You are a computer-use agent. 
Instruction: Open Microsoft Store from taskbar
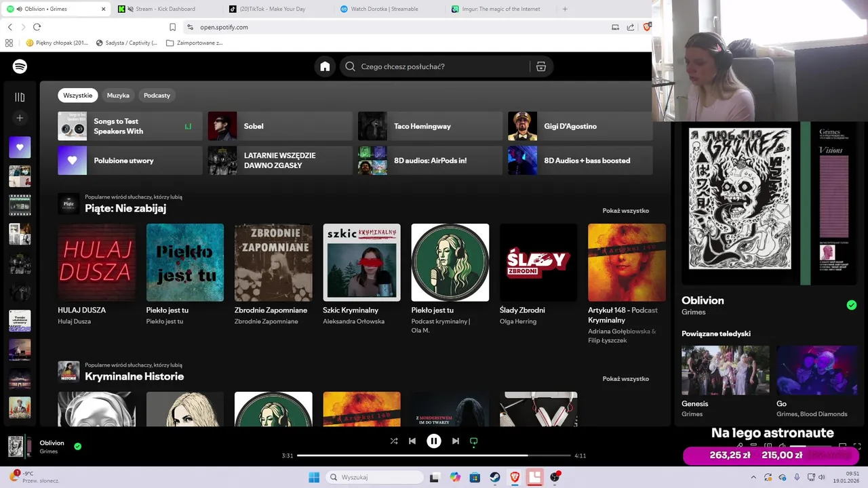[x=475, y=477]
